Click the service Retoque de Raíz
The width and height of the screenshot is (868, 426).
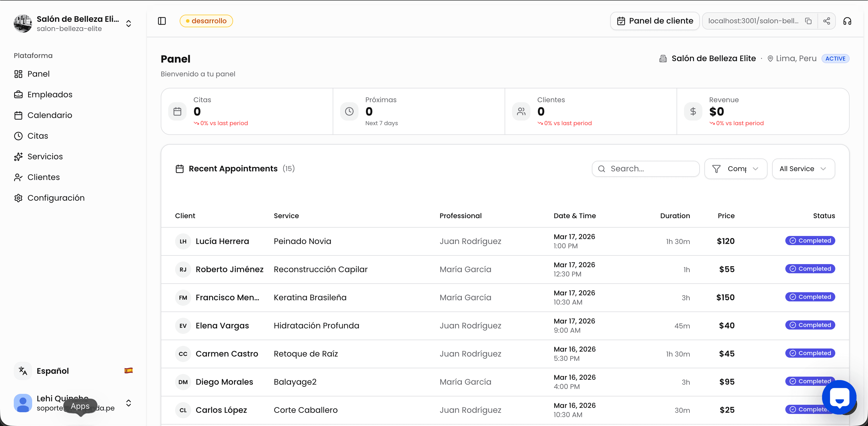306,354
